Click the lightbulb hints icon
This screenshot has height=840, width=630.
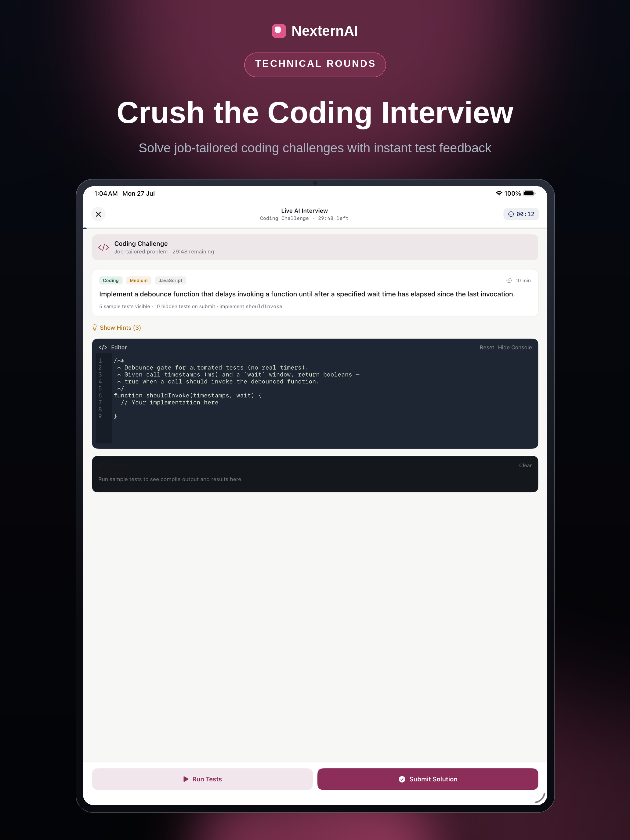[x=95, y=328]
